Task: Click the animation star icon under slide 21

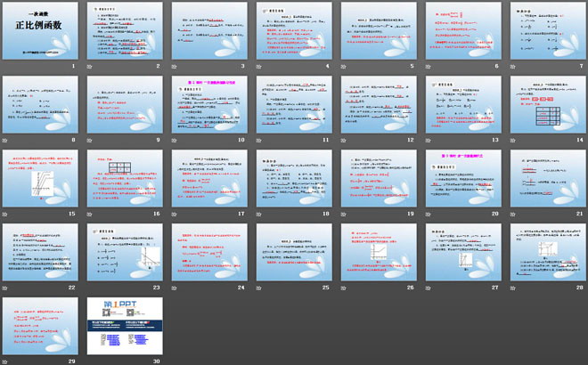Action: click(512, 215)
